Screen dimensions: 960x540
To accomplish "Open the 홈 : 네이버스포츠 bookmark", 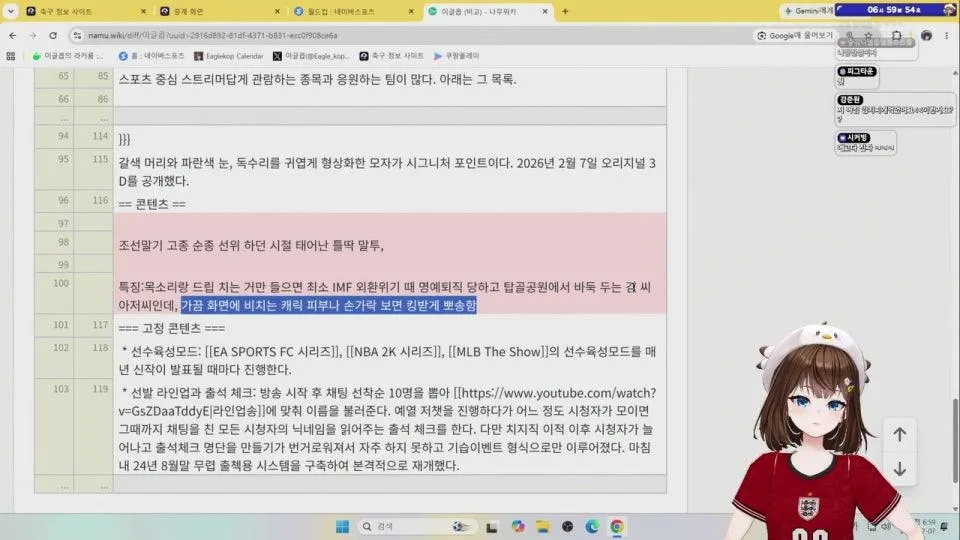I will [x=151, y=56].
